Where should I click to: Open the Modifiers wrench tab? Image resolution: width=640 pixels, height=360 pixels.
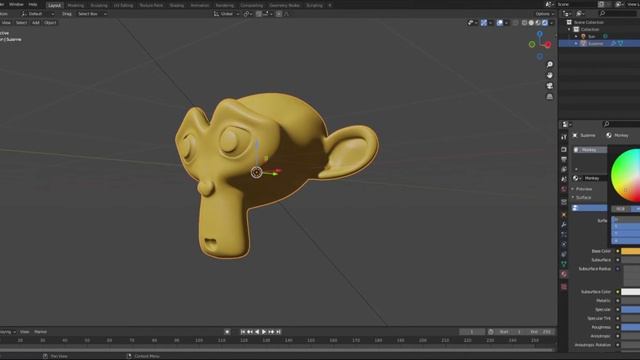[564, 224]
